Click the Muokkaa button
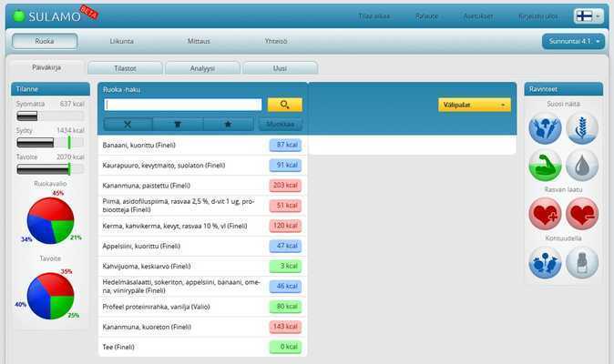The height and width of the screenshot is (364, 614). click(x=280, y=124)
